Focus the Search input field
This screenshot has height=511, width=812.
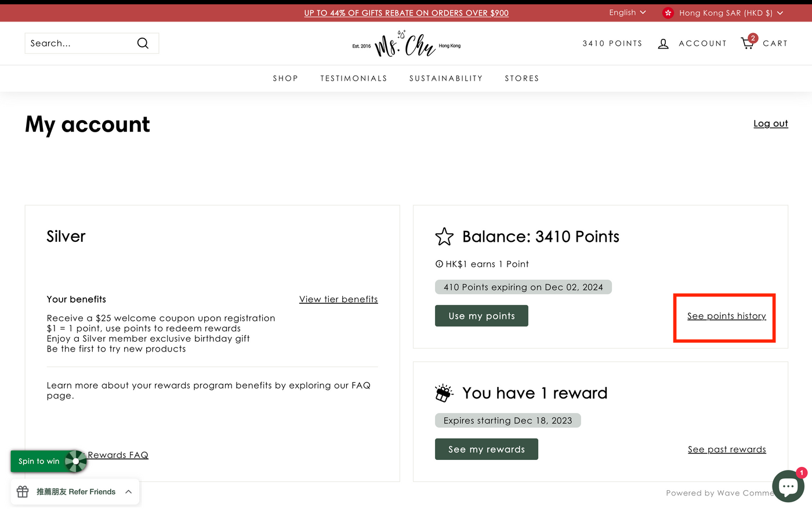(x=78, y=44)
